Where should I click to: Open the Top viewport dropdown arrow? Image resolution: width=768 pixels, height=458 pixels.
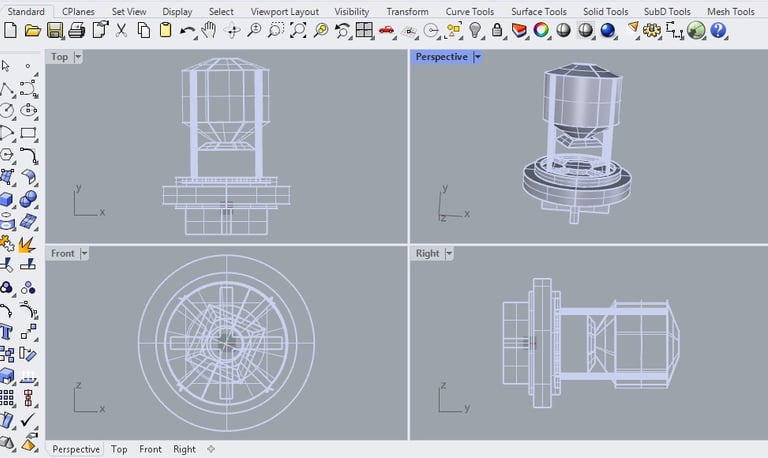tap(78, 57)
